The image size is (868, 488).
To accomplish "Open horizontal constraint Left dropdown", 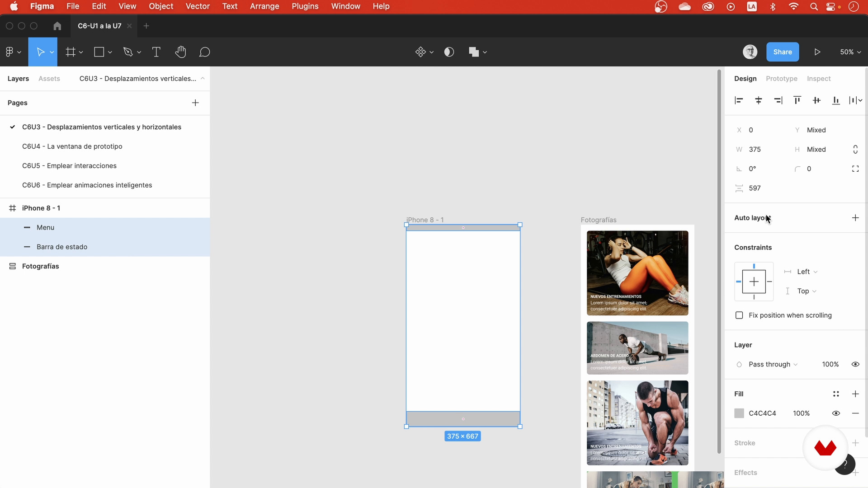I will click(807, 272).
